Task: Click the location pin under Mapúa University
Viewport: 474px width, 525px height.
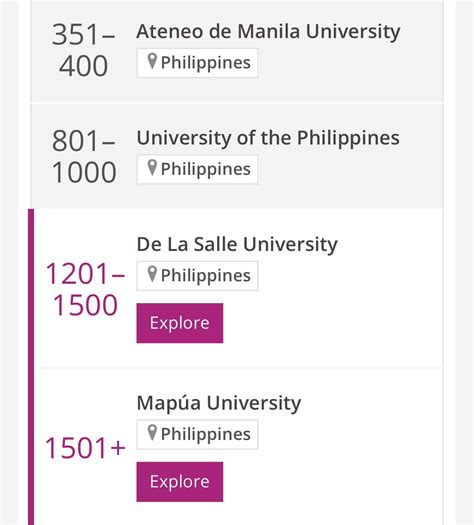Action: 152,433
